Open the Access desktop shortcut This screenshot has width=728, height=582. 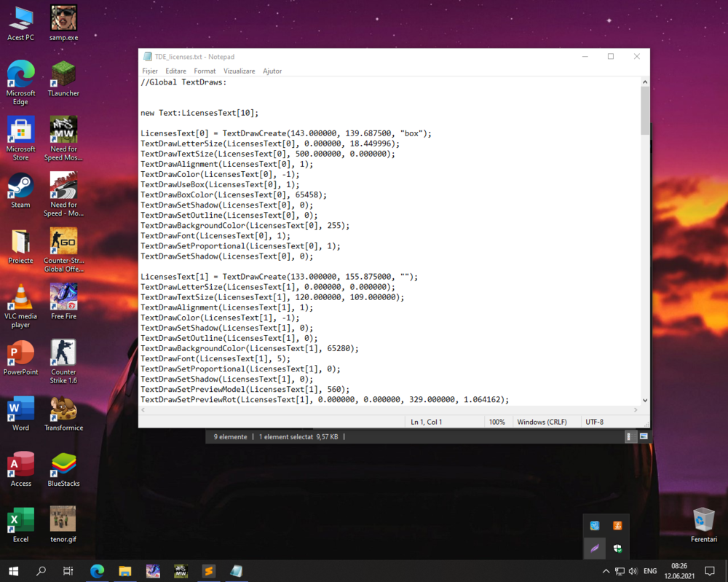click(21, 469)
